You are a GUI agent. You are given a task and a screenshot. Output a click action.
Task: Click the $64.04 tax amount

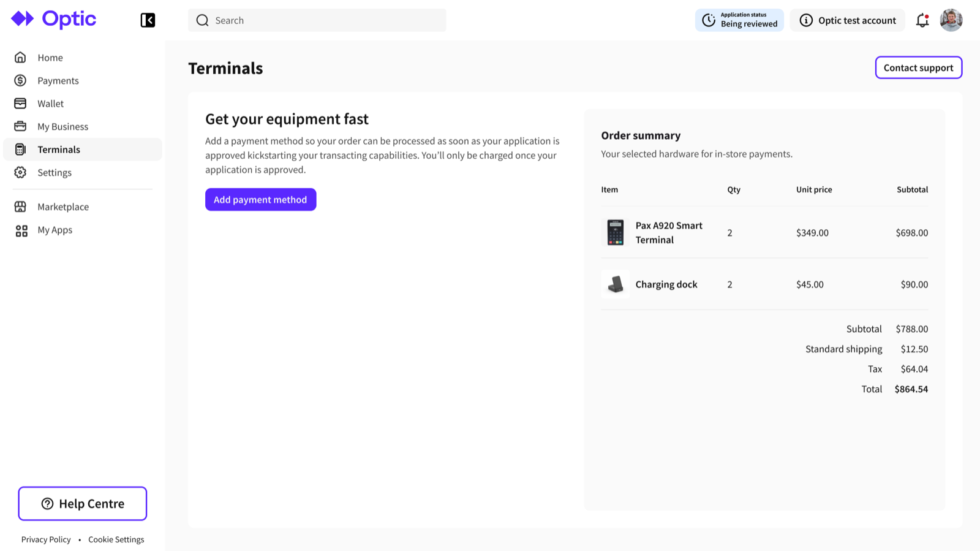[x=914, y=369]
